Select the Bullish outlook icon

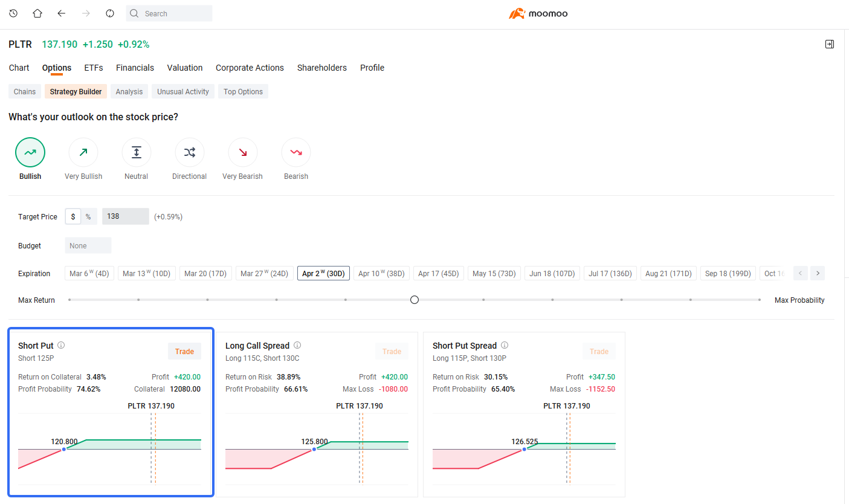(30, 153)
